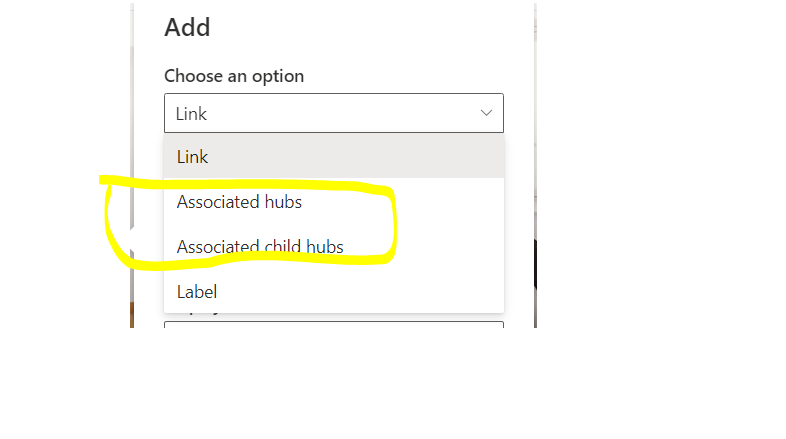Screen dimensions: 786x439
Task: Pick the Associated child hubs option
Action: [x=260, y=246]
